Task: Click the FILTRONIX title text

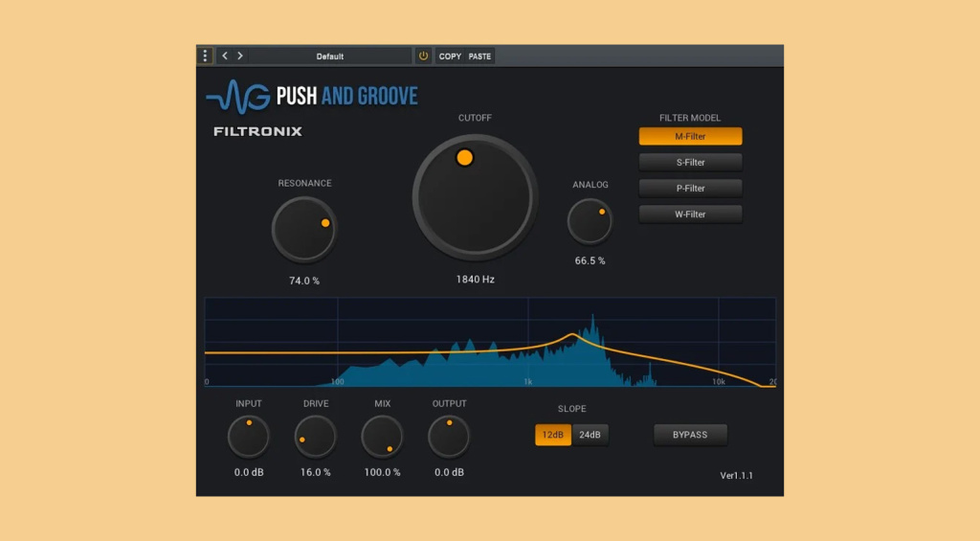Action: 257,131
